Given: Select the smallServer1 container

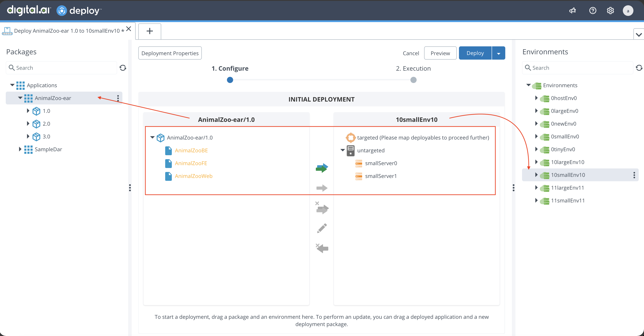Looking at the screenshot, I should tap(381, 176).
